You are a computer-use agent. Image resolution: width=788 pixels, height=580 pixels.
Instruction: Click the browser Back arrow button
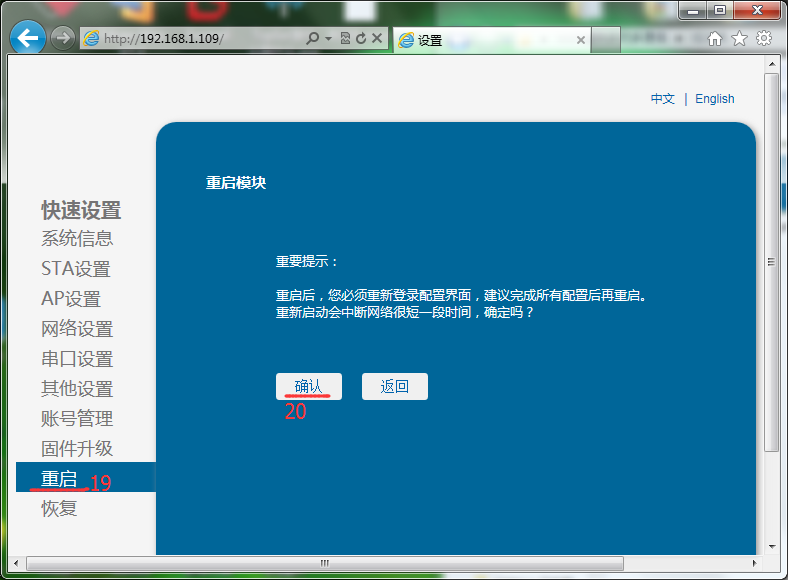(27, 38)
